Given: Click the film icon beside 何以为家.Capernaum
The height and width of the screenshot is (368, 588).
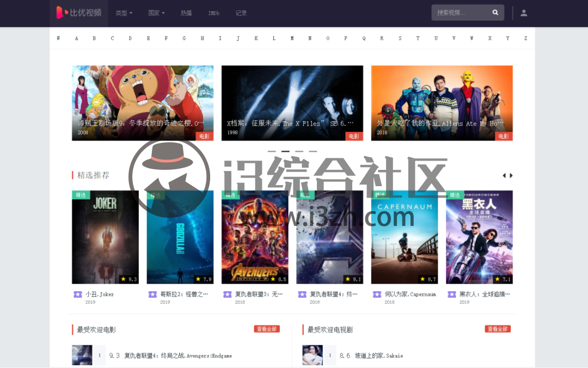Looking at the screenshot, I should (x=377, y=295).
